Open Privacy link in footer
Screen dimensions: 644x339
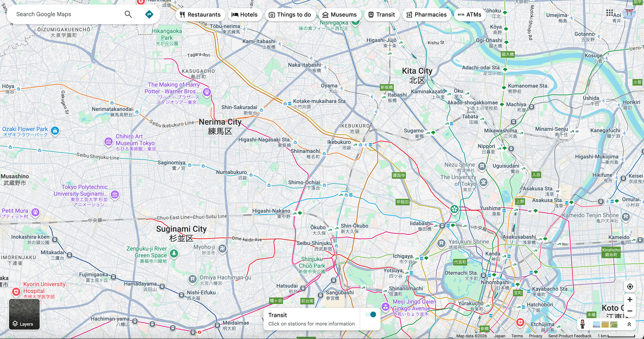pyautogui.click(x=535, y=336)
